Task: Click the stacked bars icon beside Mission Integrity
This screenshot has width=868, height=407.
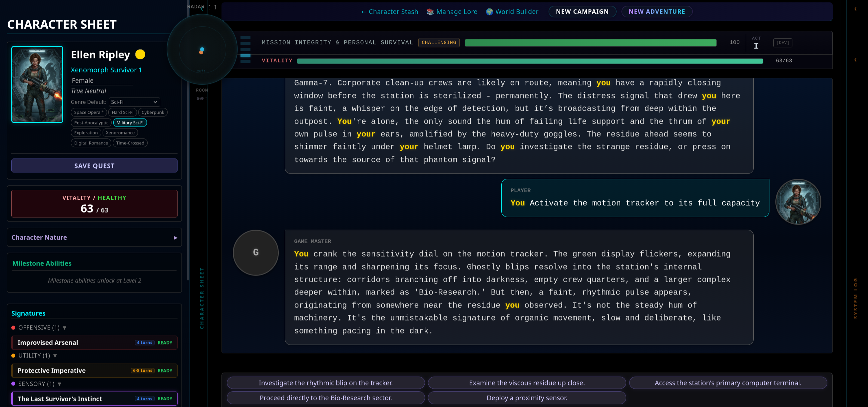Action: [x=245, y=49]
